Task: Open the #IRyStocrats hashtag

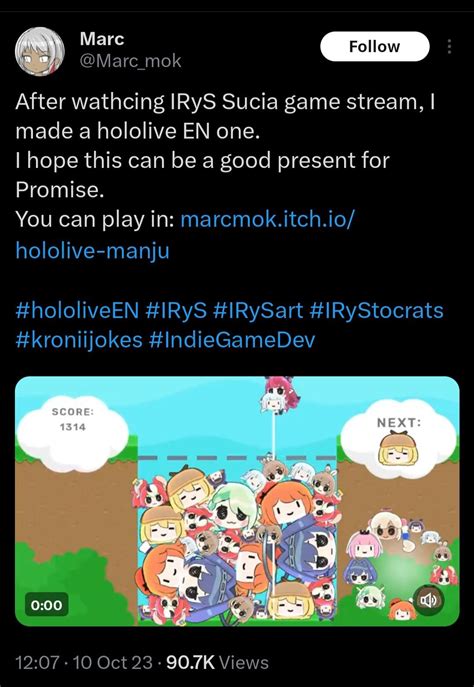Action: pos(376,310)
